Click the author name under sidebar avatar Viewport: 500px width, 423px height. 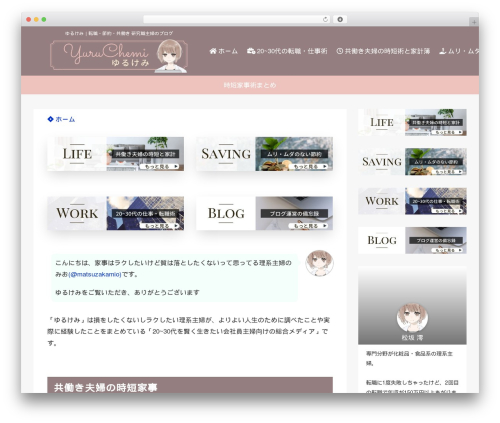coord(412,338)
